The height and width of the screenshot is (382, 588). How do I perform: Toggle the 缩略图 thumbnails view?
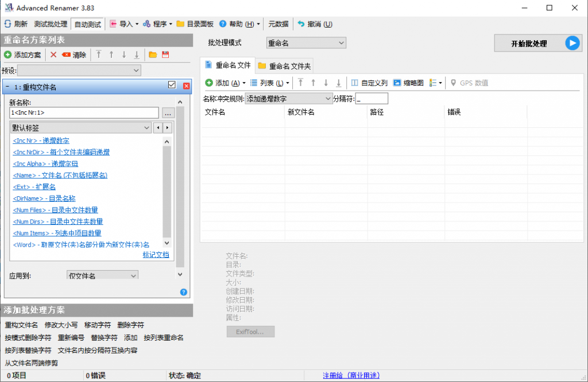[408, 83]
